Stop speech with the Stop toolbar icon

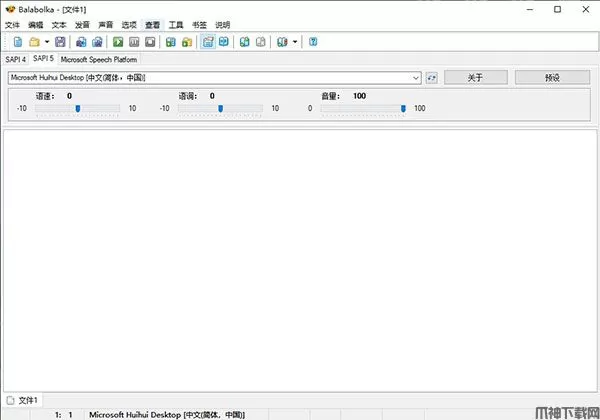tap(149, 42)
